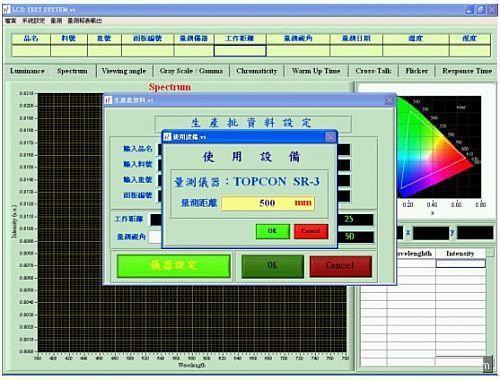Click the LabVIEW icon in the LCD TEST SYSTEM title bar
Screen dimensions: 500x380
pyautogui.click(x=7, y=10)
